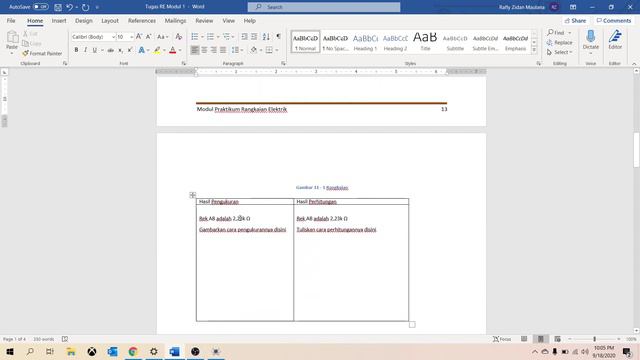Apply Title style

[425, 42]
